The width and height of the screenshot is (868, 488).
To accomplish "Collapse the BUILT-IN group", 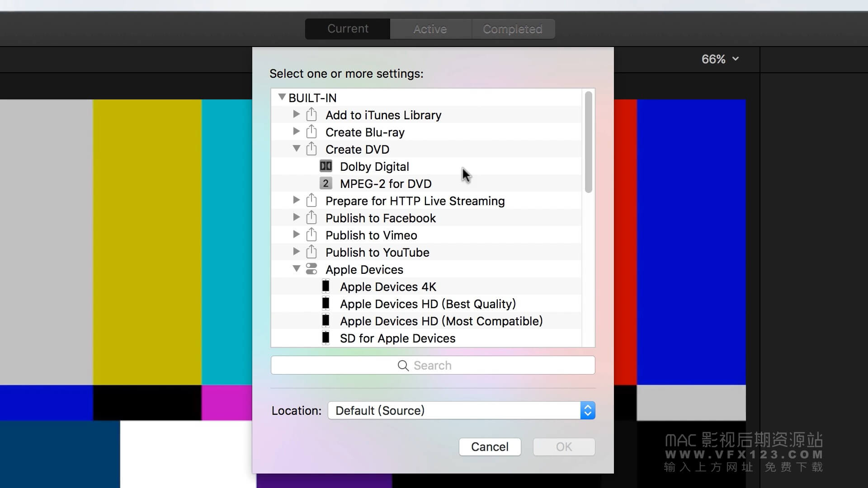I will pos(282,97).
